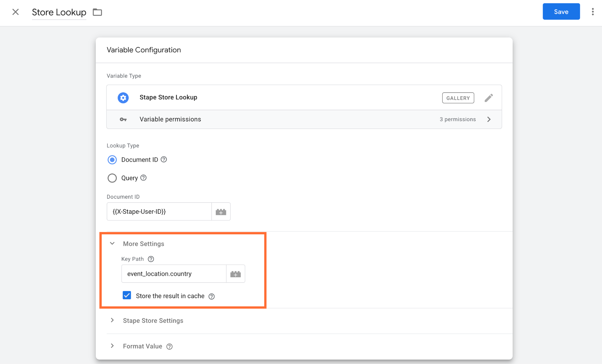
Task: Click the GALLERY badge
Action: point(458,98)
